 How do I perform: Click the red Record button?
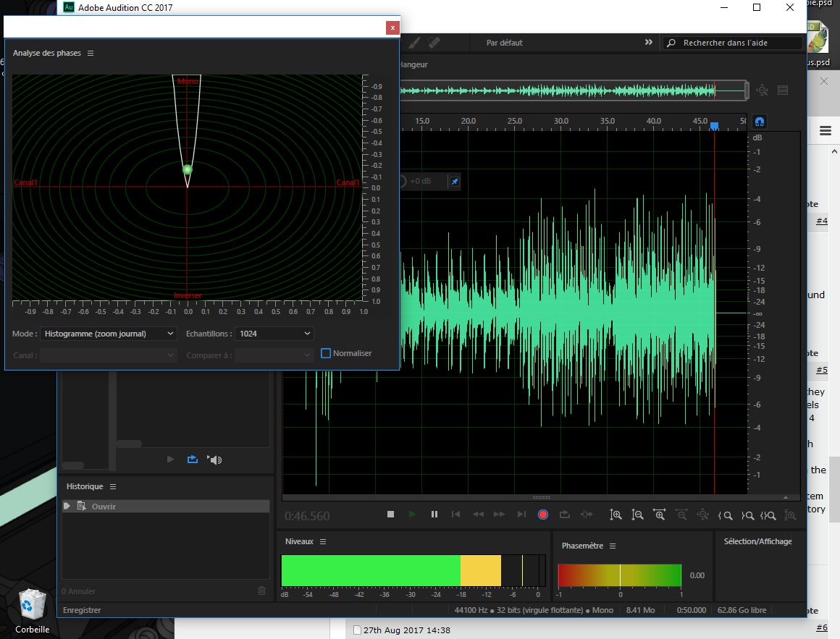[543, 515]
